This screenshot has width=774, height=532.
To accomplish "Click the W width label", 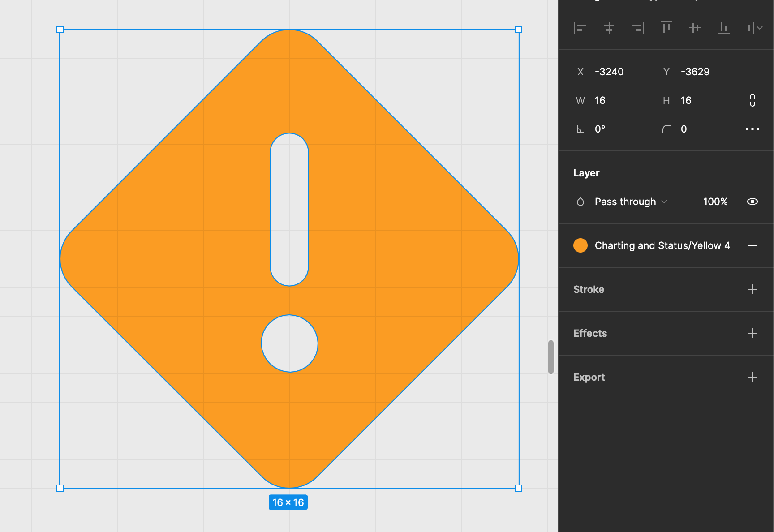I will 580,100.
